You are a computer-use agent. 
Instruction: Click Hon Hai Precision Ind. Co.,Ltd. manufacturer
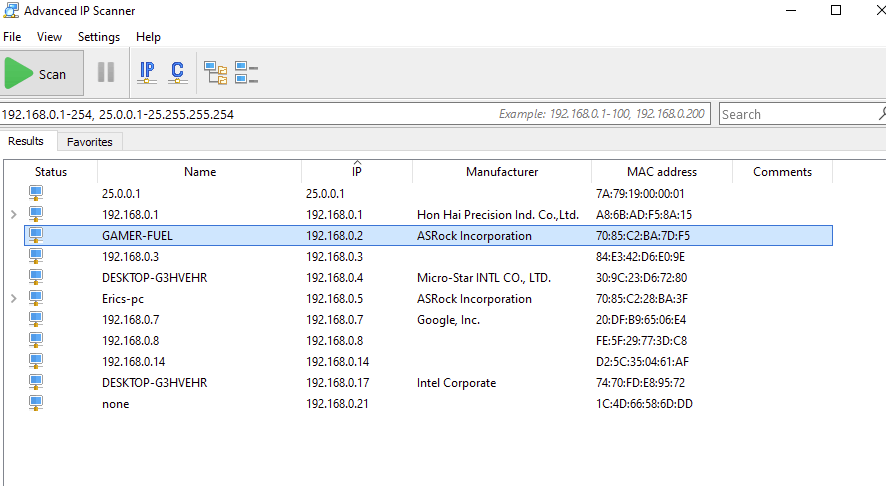click(x=498, y=215)
